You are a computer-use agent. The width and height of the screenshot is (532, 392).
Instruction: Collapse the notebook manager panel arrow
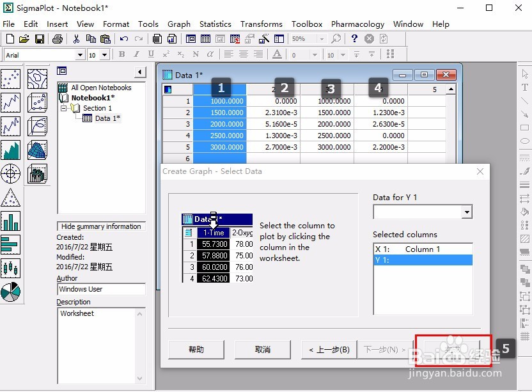140,72
